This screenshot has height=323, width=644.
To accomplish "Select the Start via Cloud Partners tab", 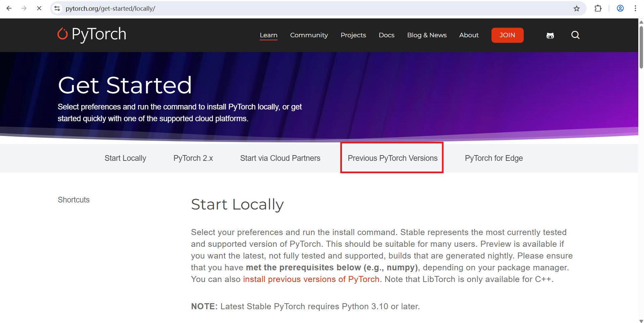I will coord(280,158).
